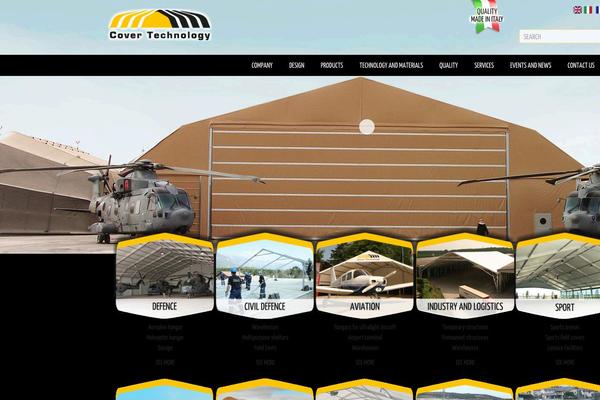Click the Civil Defence label text

[265, 307]
